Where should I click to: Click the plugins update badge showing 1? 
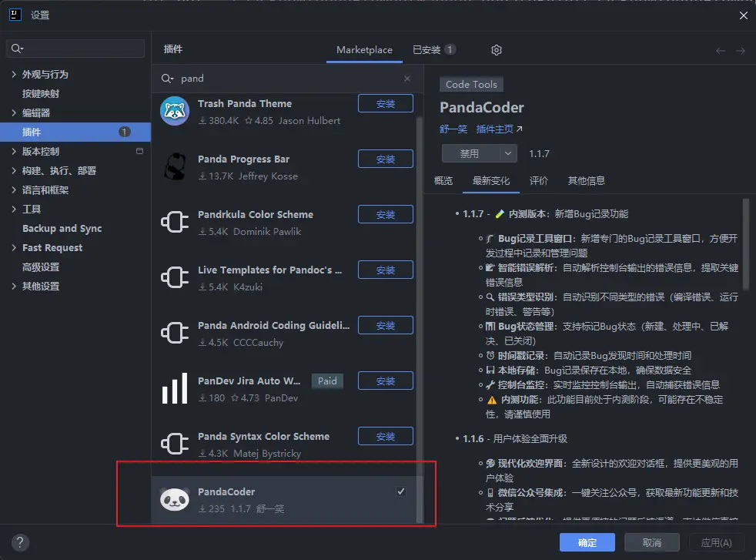[125, 132]
